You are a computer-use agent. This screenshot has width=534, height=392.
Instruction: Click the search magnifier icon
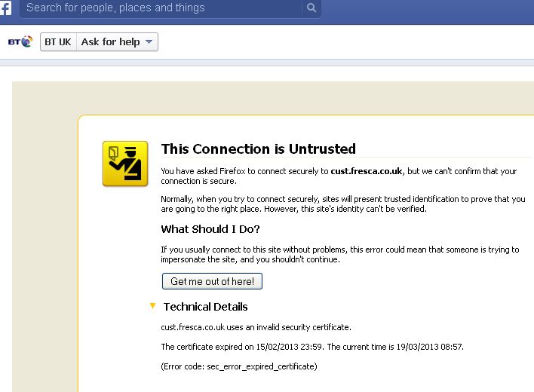[x=311, y=8]
